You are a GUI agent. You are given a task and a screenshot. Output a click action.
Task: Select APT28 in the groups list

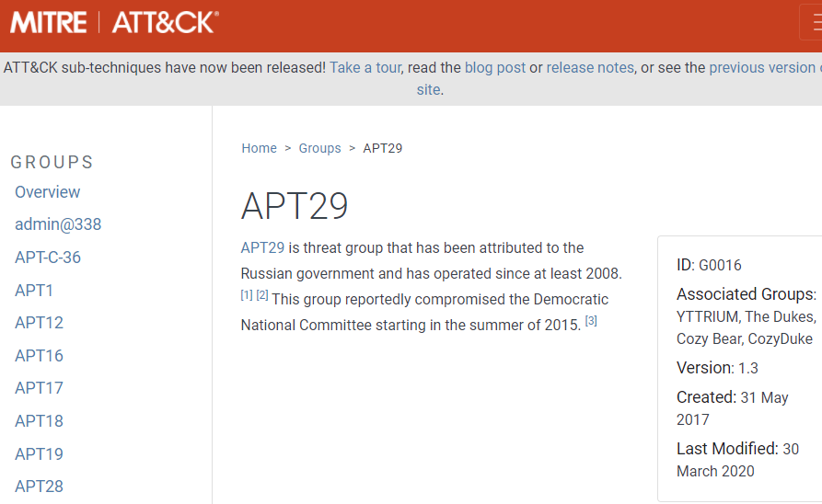click(x=39, y=487)
